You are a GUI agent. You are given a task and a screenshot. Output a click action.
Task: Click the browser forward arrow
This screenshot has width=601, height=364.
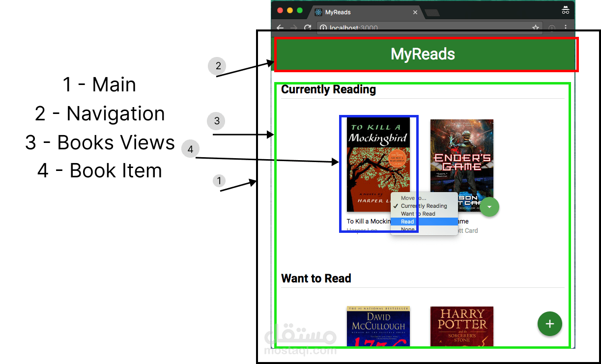pos(293,28)
